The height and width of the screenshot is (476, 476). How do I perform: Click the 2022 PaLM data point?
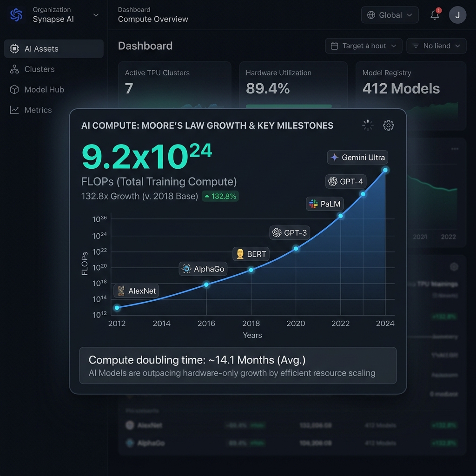(341, 216)
